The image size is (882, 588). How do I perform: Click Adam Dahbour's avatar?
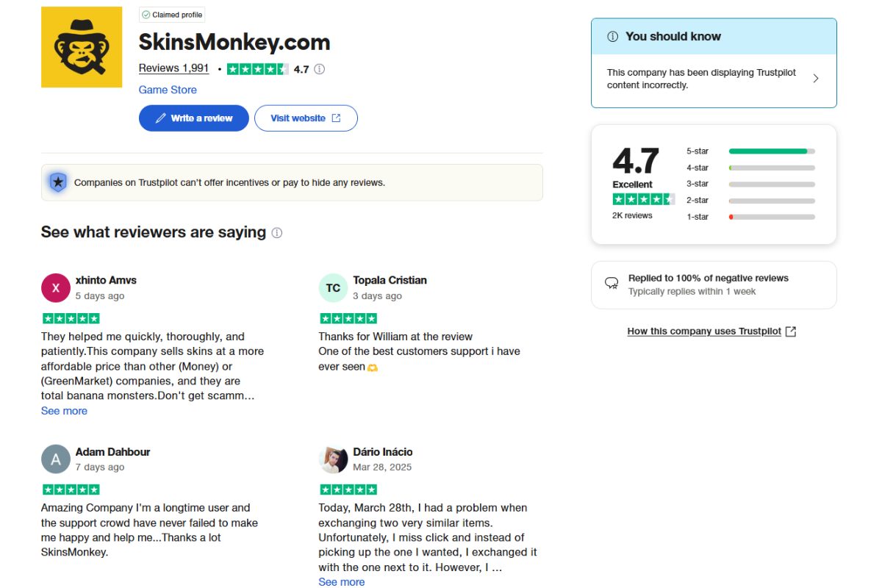(55, 459)
